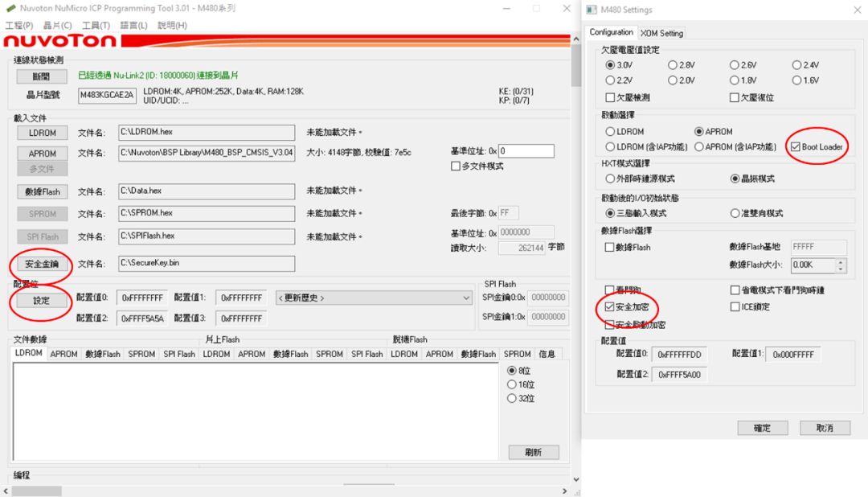Select APROM (含IAP功能) boot option
Viewport: 868px width, 497px height.
[698, 147]
